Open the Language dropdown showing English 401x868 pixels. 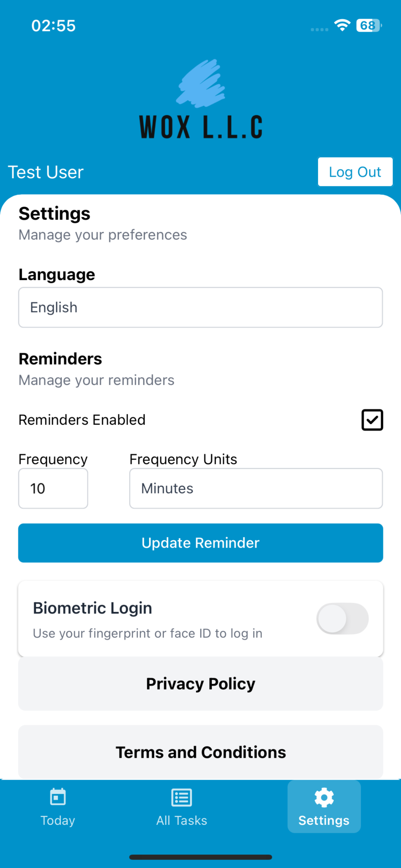click(200, 307)
